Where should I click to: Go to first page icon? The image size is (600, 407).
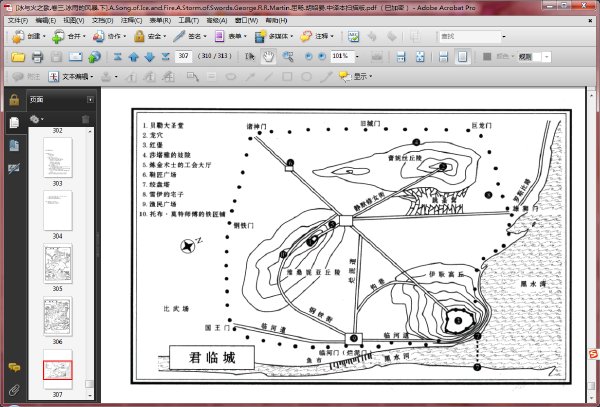[117, 57]
